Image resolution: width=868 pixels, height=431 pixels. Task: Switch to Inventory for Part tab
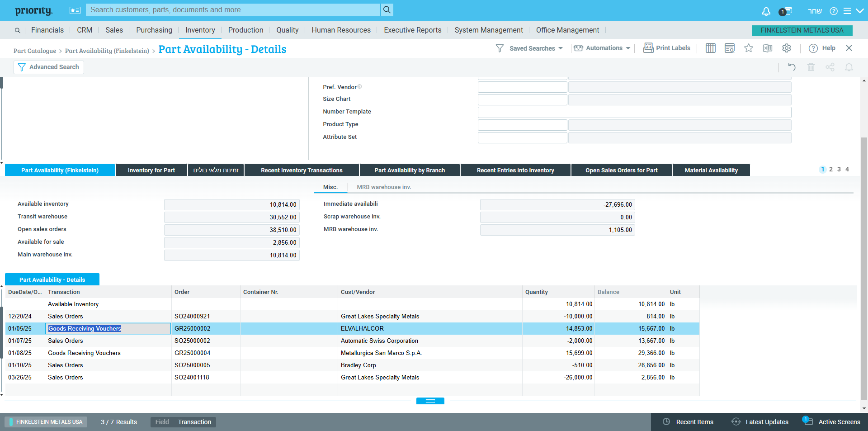coord(151,170)
